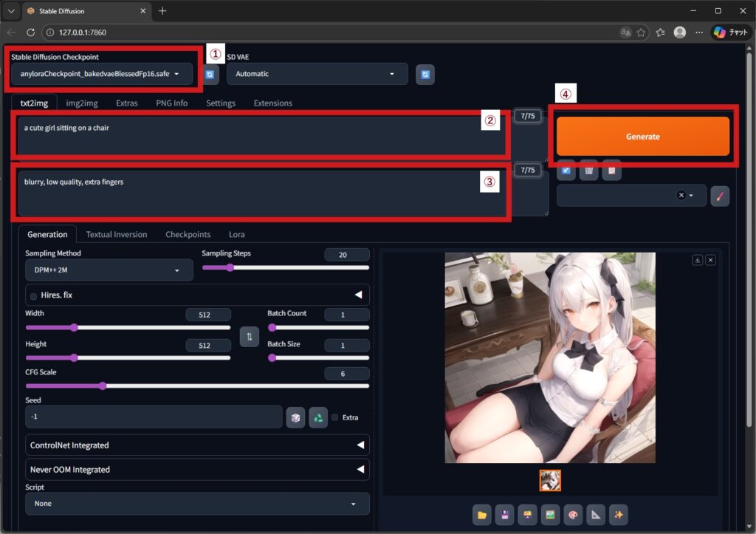Click the swap width and height arrows button
This screenshot has width=756, height=534.
[x=250, y=336]
